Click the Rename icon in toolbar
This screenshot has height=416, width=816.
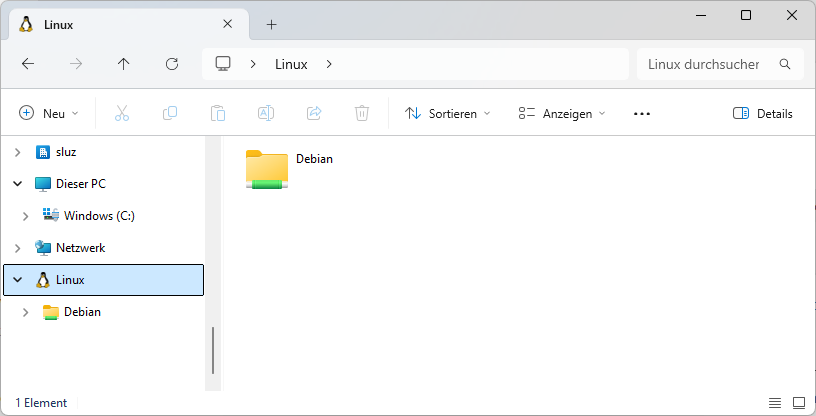(266, 113)
